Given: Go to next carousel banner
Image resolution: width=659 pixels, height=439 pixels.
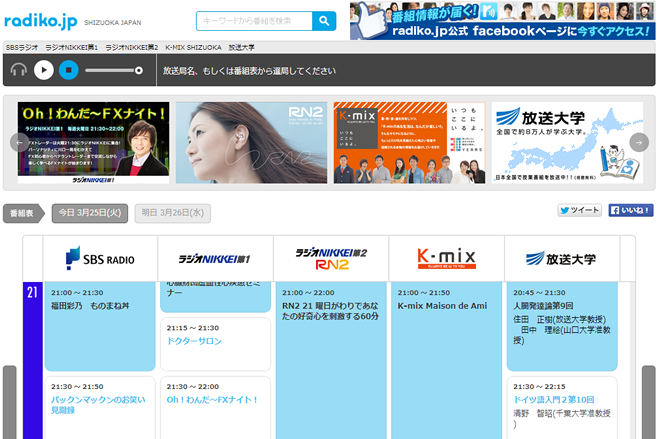Looking at the screenshot, I should 639,142.
